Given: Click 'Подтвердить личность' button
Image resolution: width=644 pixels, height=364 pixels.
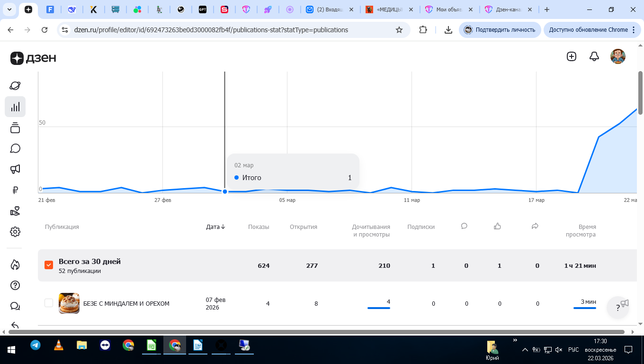Looking at the screenshot, I should [x=500, y=30].
